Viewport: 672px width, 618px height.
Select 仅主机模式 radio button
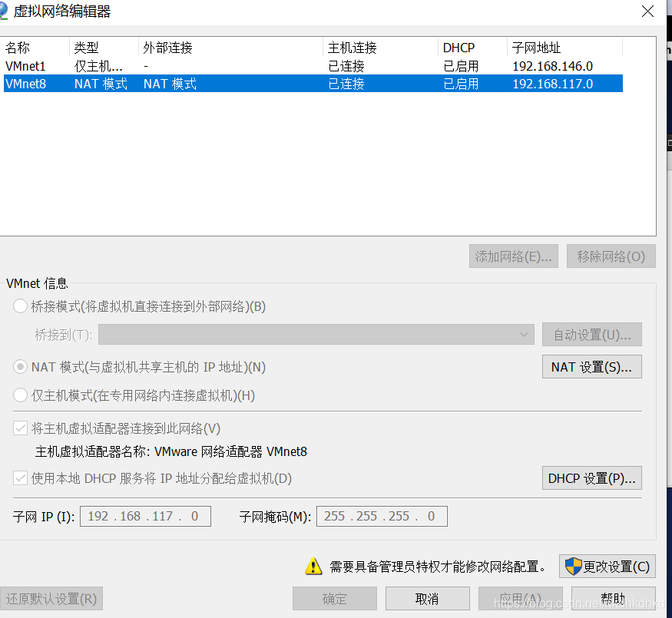pos(20,395)
